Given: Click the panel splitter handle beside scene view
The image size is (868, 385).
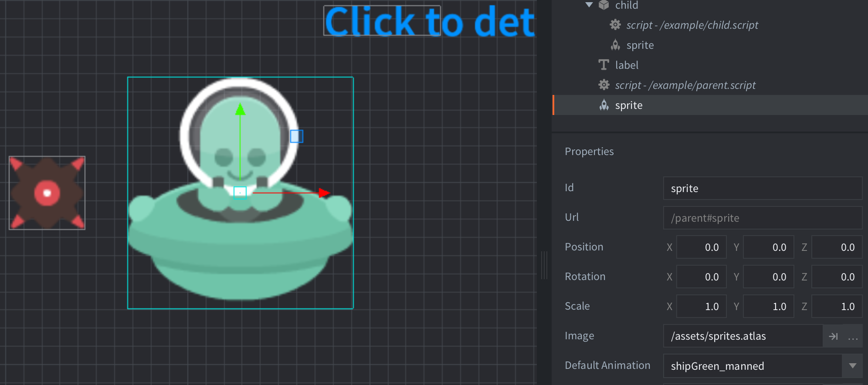Looking at the screenshot, I should click(x=544, y=265).
